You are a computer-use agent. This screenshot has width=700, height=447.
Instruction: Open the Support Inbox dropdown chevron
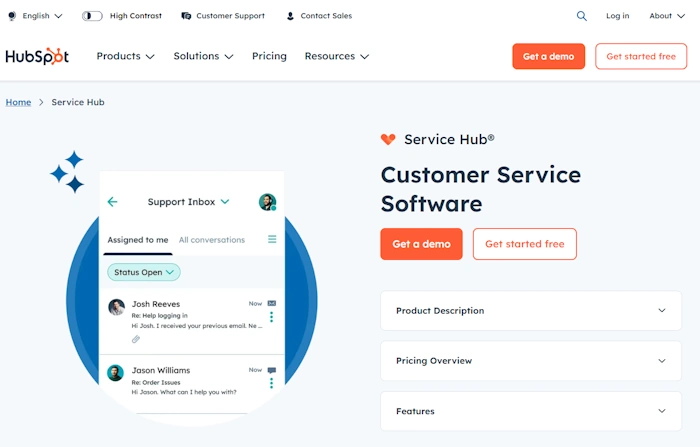pos(225,202)
